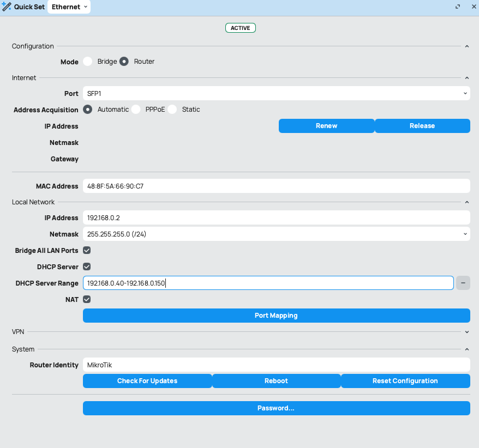Select Static address acquisition
This screenshot has width=479, height=448.
[172, 110]
